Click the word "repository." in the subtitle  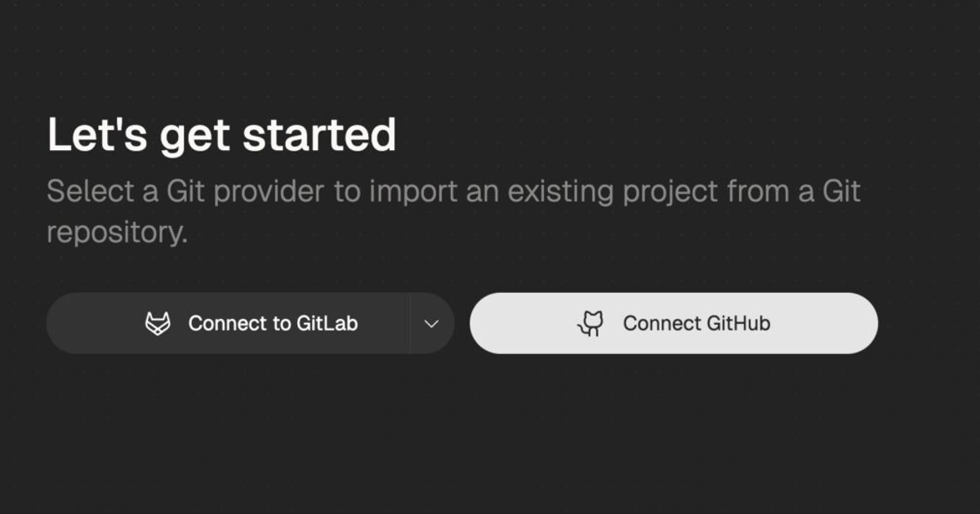pyautogui.click(x=117, y=233)
